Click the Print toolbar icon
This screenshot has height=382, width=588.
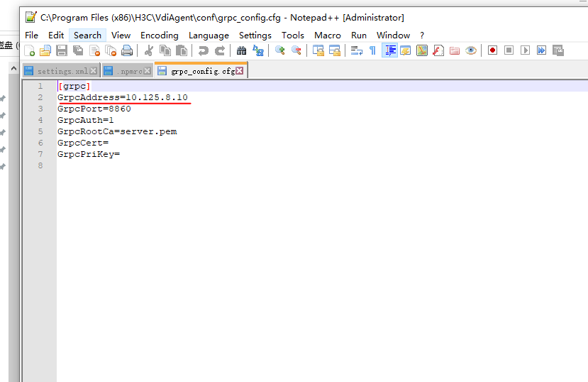coord(127,50)
